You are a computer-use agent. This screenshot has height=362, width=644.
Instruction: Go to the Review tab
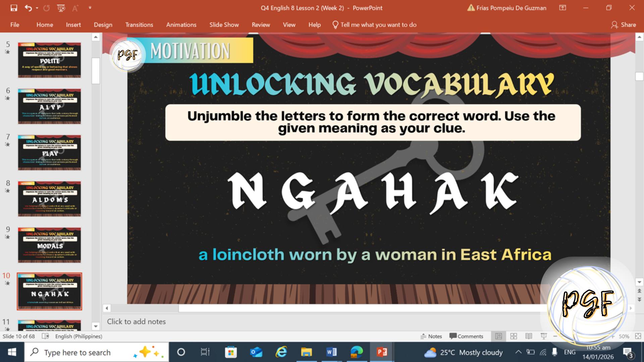coord(261,25)
